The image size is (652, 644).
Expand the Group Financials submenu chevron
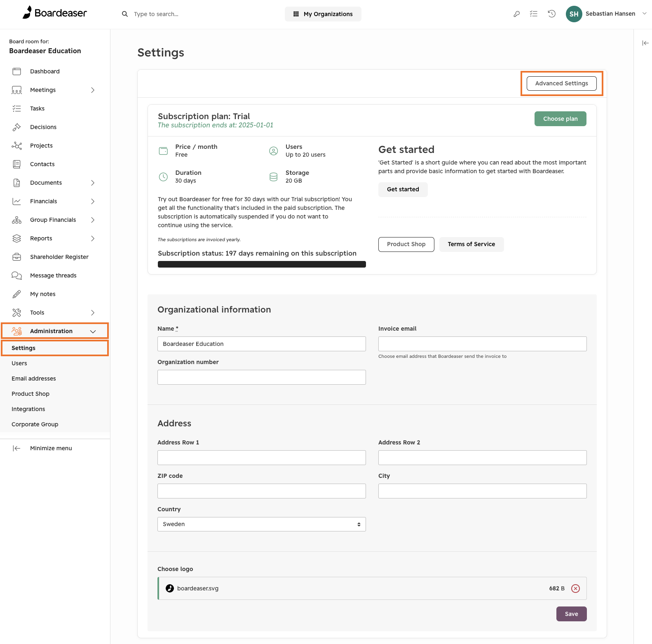coord(93,220)
